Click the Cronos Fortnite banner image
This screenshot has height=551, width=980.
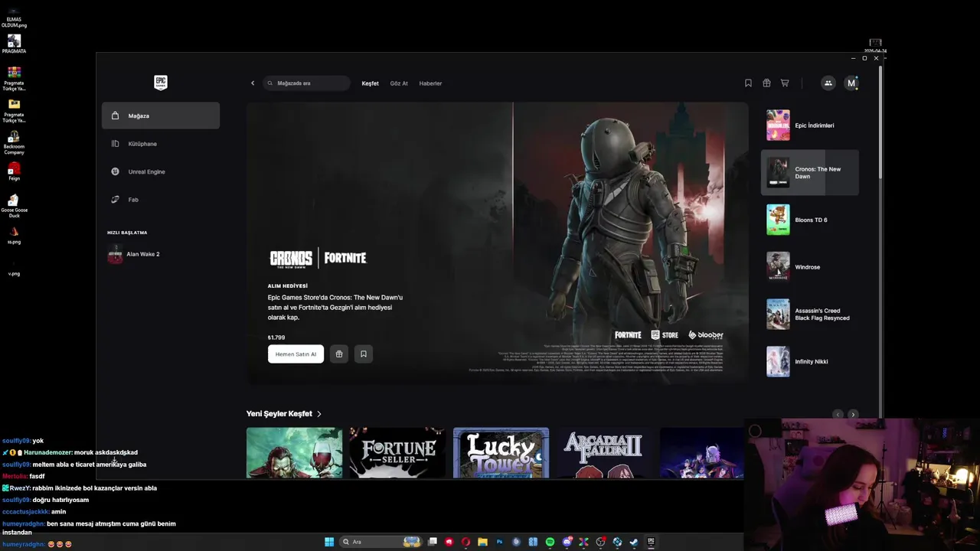(x=498, y=243)
